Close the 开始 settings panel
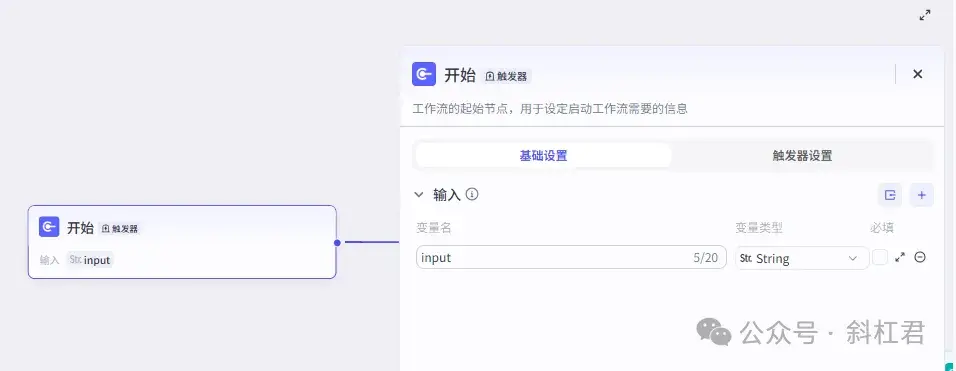The height and width of the screenshot is (371, 956). [x=918, y=74]
